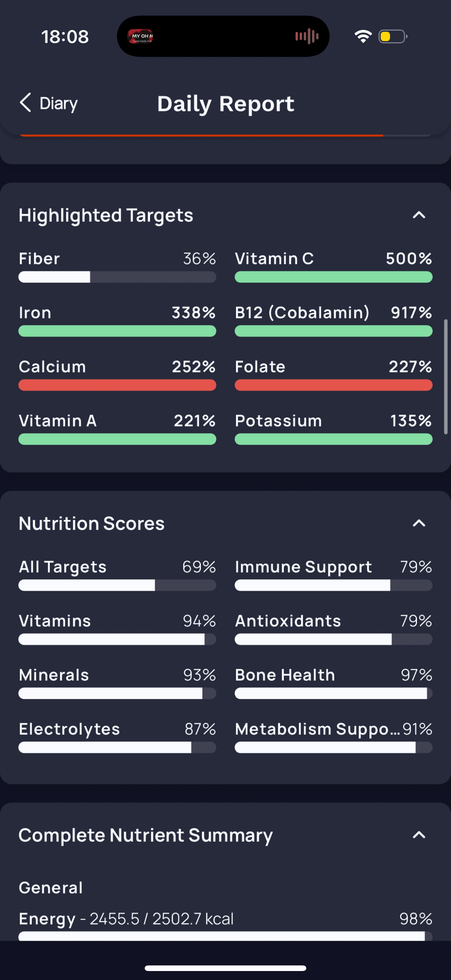451x980 pixels.
Task: Open the Energy 2455.5 kcal row
Action: (x=225, y=925)
